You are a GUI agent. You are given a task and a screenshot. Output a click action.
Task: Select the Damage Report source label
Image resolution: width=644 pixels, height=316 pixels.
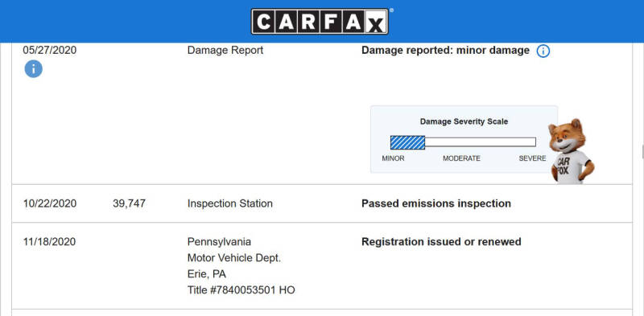coord(225,51)
